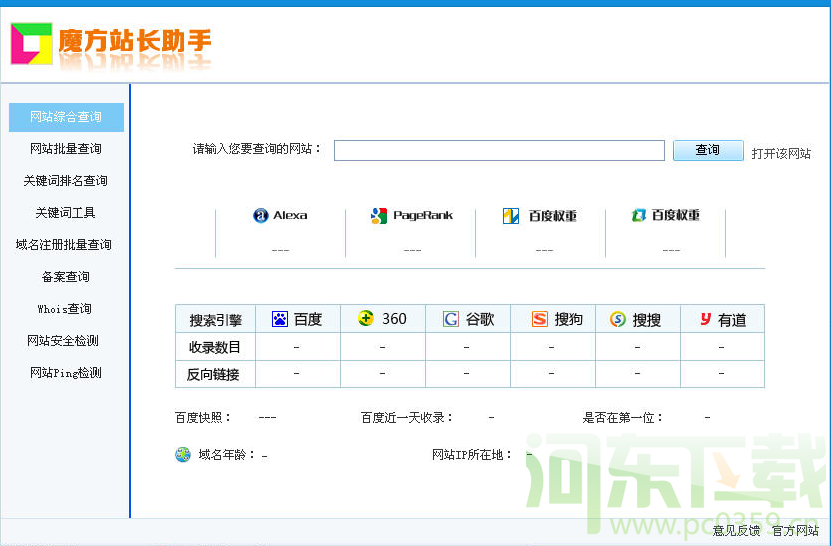Open 备案查询 in sidebar
Image resolution: width=831 pixels, height=546 pixels.
66,277
